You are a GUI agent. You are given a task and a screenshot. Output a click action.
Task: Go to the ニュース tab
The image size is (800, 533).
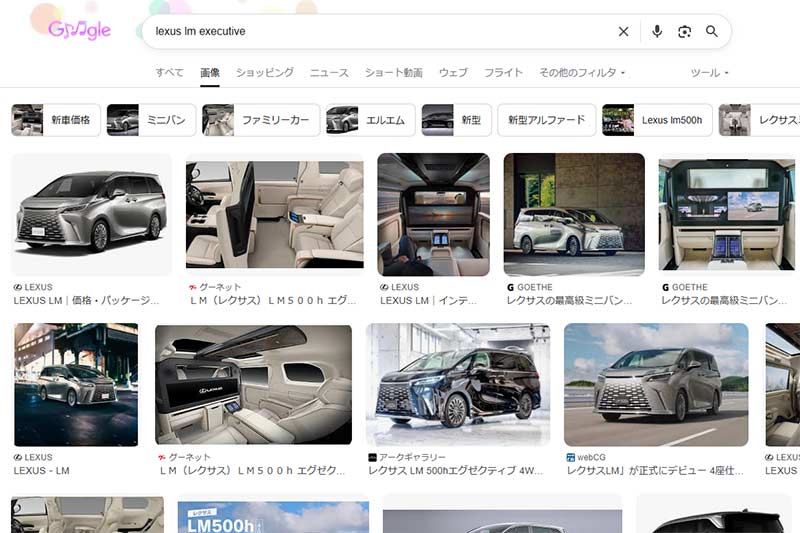329,72
